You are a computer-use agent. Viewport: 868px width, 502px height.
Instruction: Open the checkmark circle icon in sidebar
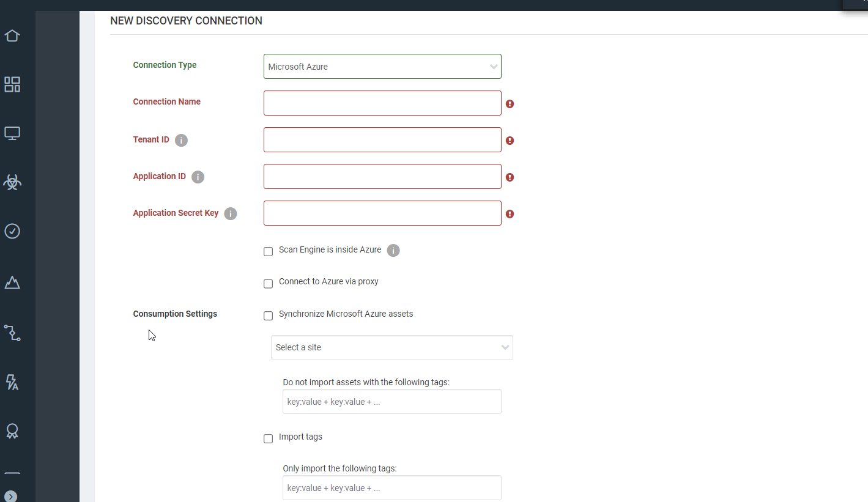coord(12,231)
